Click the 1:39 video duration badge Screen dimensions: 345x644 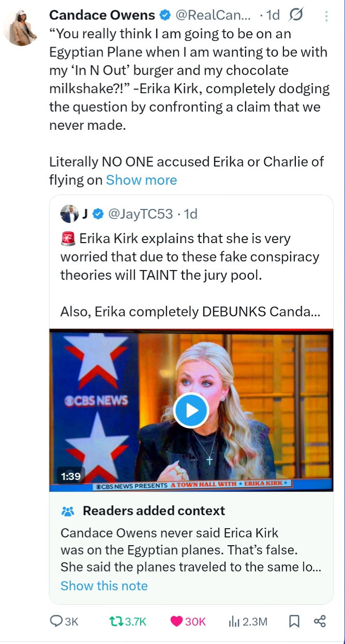pos(71,476)
